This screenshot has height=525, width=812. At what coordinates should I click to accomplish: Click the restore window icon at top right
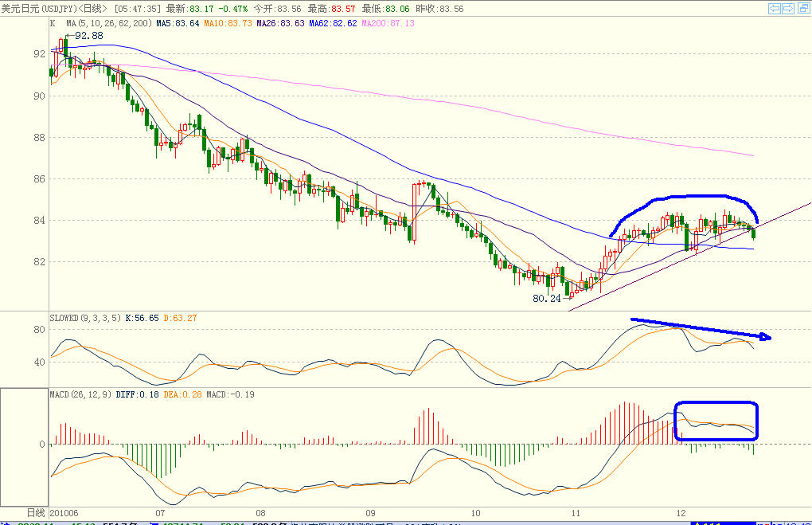click(x=804, y=8)
